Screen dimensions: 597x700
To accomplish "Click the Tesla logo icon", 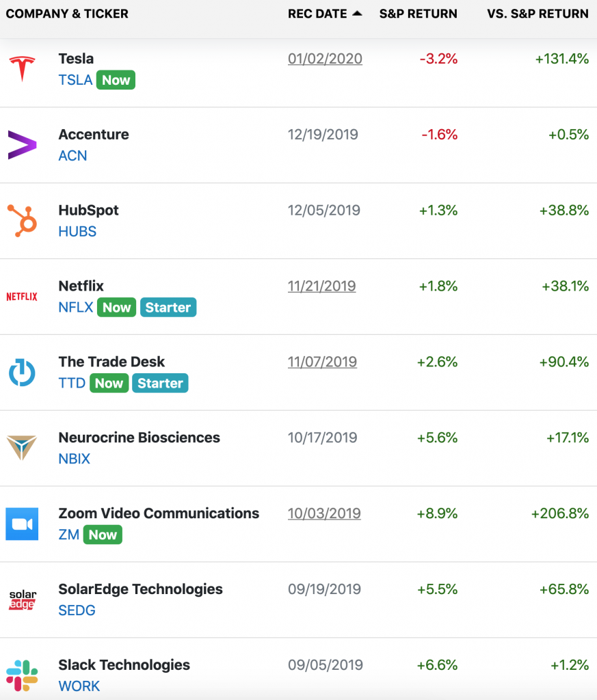I will tap(22, 68).
